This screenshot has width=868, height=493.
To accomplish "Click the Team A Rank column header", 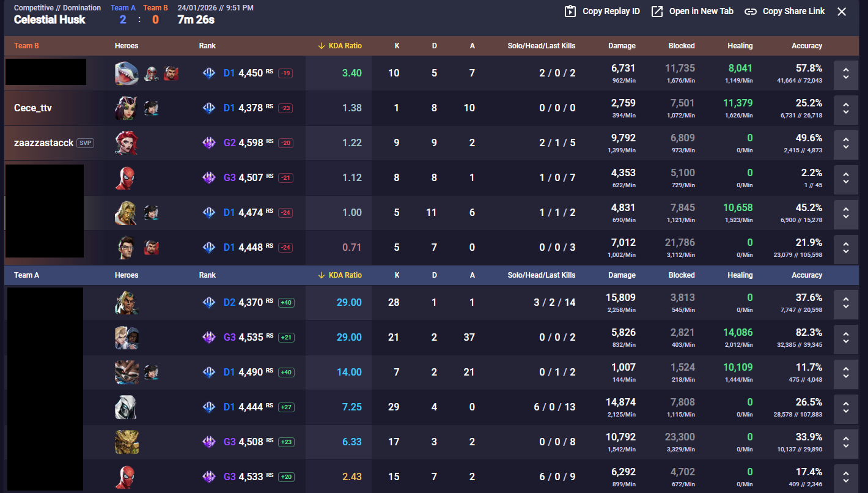I will click(207, 275).
